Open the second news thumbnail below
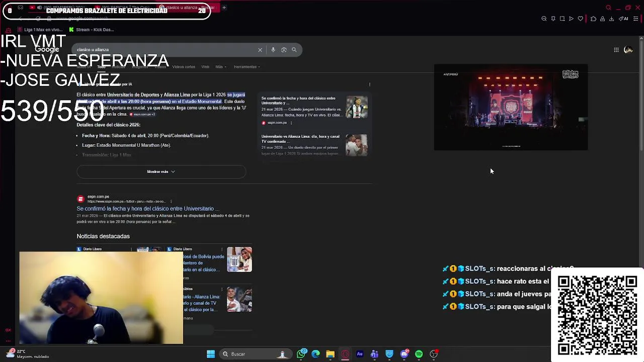Screen dimensions: 644x362 pos(239,300)
